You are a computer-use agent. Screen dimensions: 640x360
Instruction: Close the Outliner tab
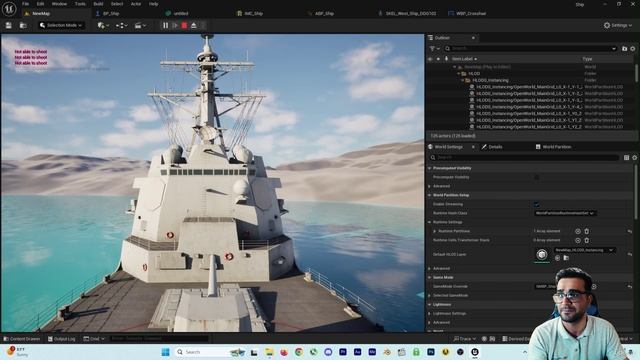click(x=473, y=38)
